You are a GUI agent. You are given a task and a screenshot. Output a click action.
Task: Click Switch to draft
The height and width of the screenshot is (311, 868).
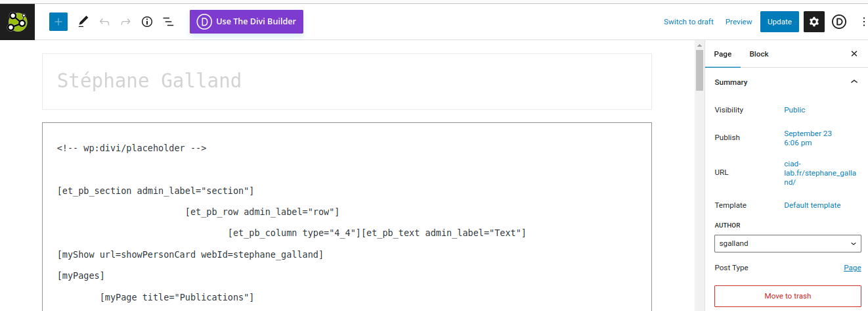[x=689, y=22]
